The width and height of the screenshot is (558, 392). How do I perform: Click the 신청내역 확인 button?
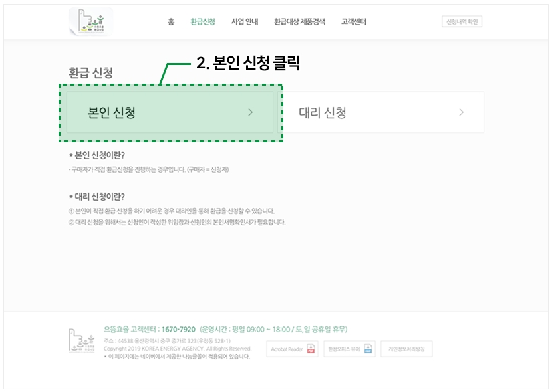point(462,22)
